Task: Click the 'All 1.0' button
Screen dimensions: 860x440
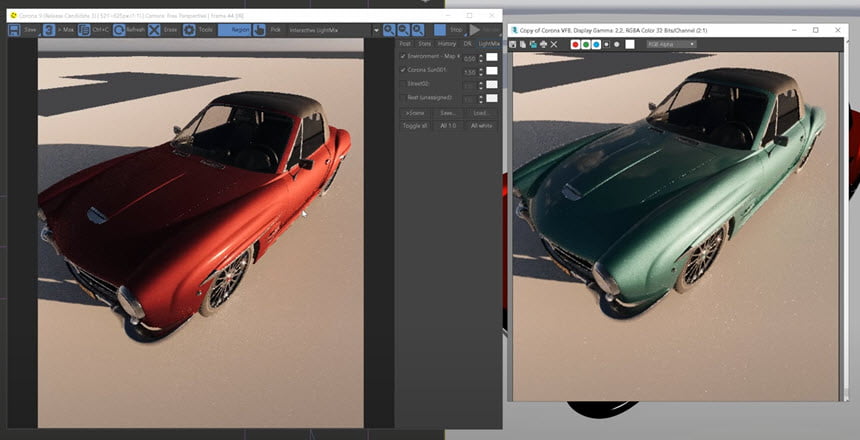Action: 449,126
